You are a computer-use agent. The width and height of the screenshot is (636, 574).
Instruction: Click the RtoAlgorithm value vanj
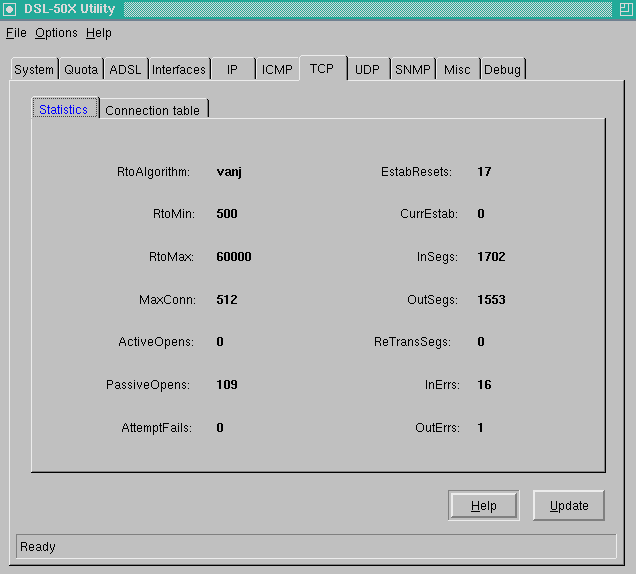229,172
